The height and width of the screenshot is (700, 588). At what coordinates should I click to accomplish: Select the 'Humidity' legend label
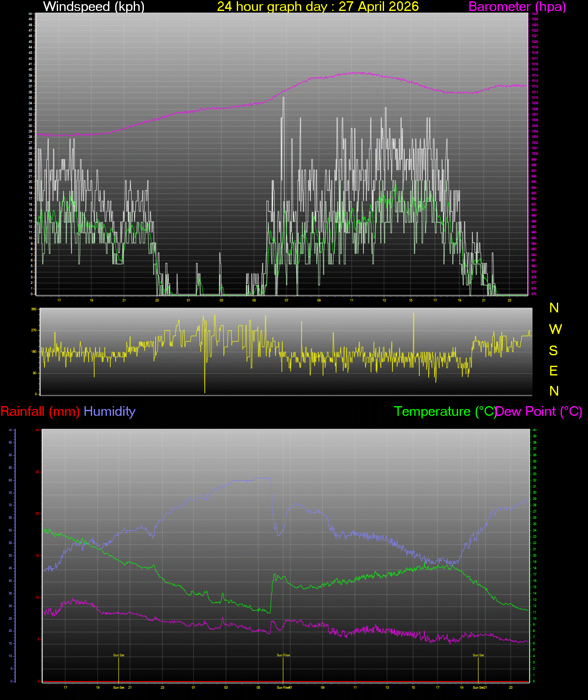point(109,411)
